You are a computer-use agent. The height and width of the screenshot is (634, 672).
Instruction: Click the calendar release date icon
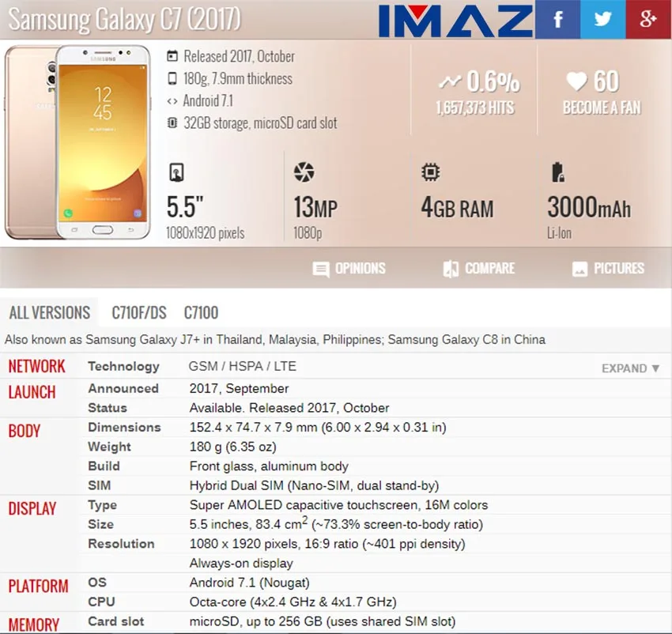tap(172, 55)
